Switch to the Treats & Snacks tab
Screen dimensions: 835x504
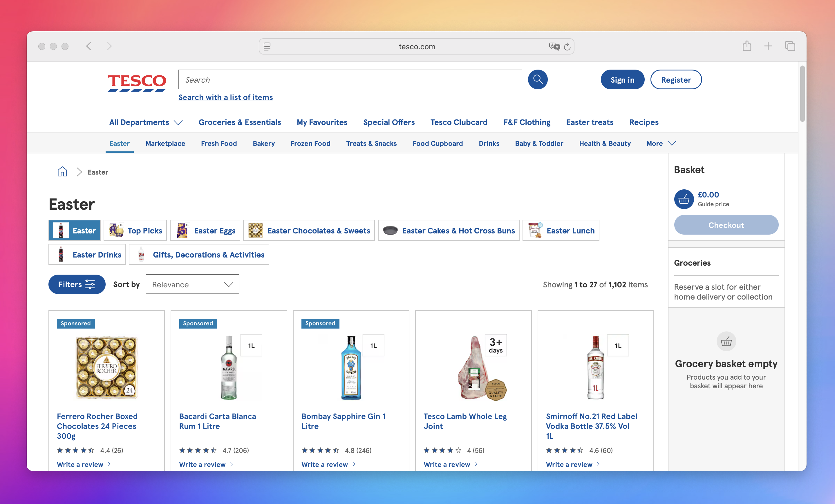coord(371,143)
